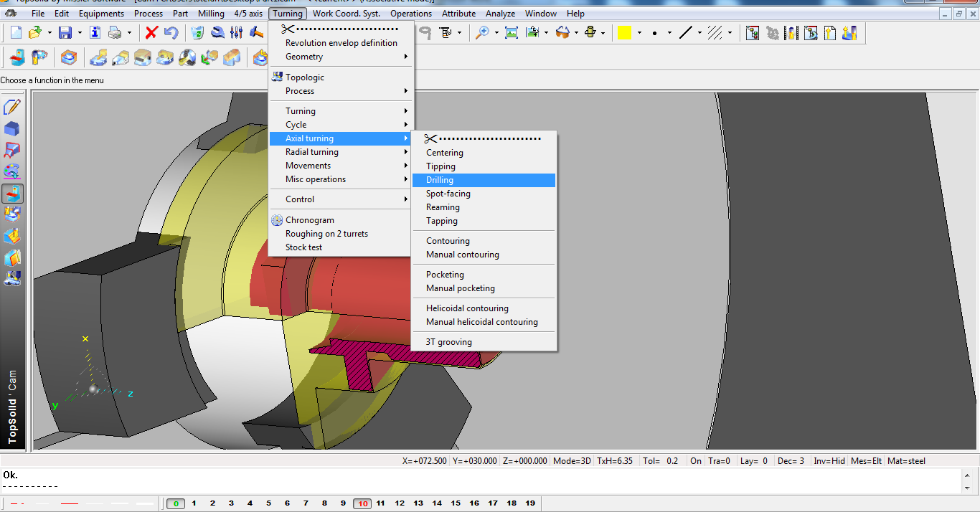Open the Analyze menu
980x512 pixels.
(x=501, y=14)
